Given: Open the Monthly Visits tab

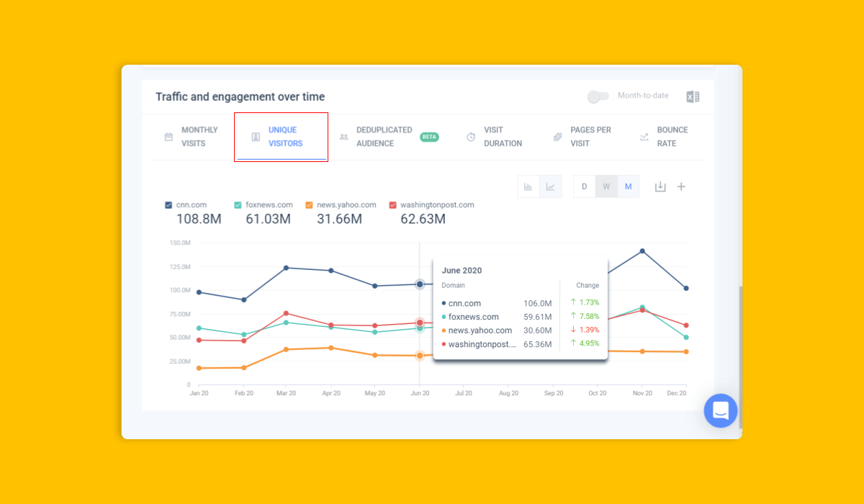Looking at the screenshot, I should (192, 137).
